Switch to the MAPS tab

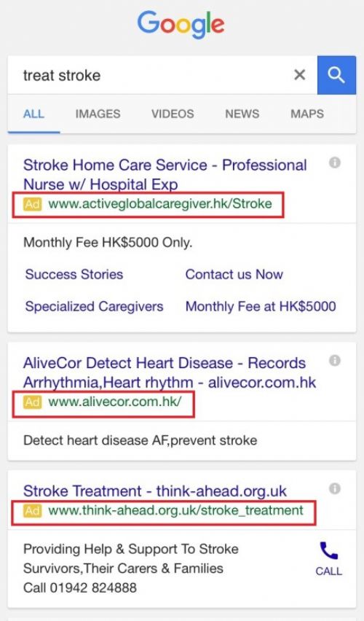point(307,114)
